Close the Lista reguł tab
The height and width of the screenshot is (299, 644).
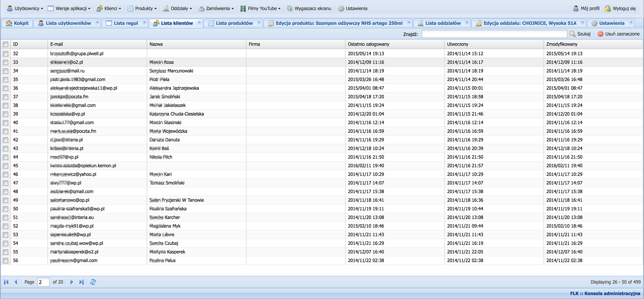click(145, 22)
